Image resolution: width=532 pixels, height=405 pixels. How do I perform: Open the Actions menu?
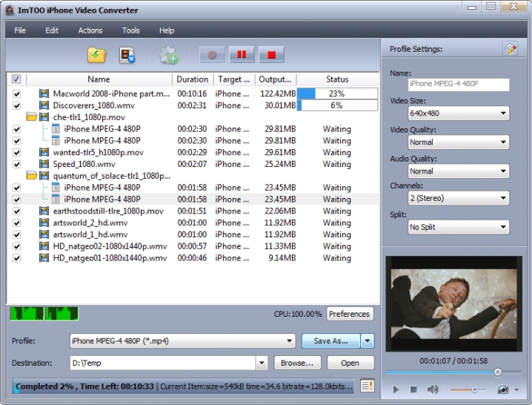(90, 30)
